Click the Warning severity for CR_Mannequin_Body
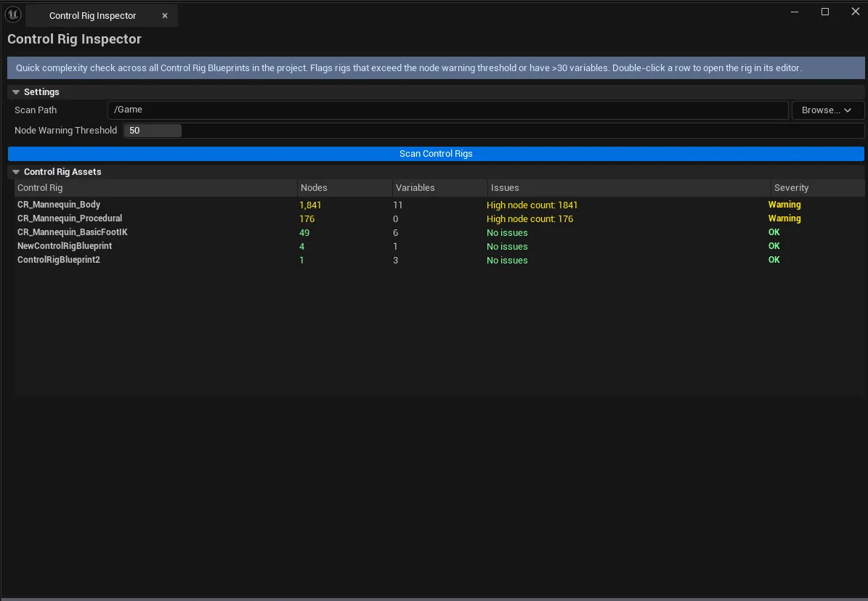The width and height of the screenshot is (868, 601). [784, 205]
